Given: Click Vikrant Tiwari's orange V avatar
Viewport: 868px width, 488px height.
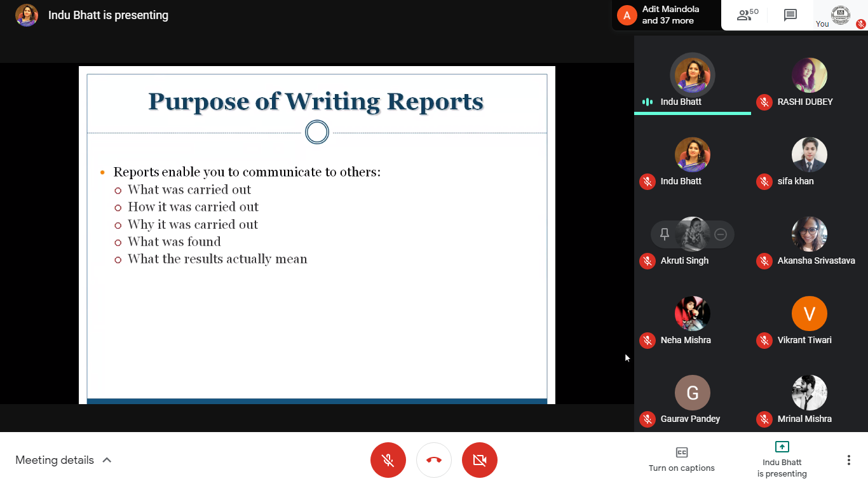Looking at the screenshot, I should point(809,313).
